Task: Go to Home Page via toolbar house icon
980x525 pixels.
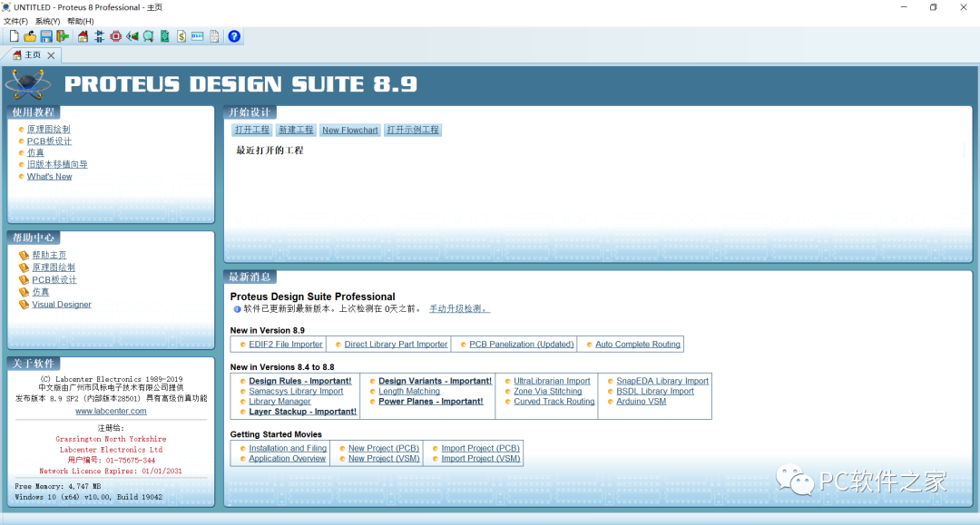Action: coord(83,36)
